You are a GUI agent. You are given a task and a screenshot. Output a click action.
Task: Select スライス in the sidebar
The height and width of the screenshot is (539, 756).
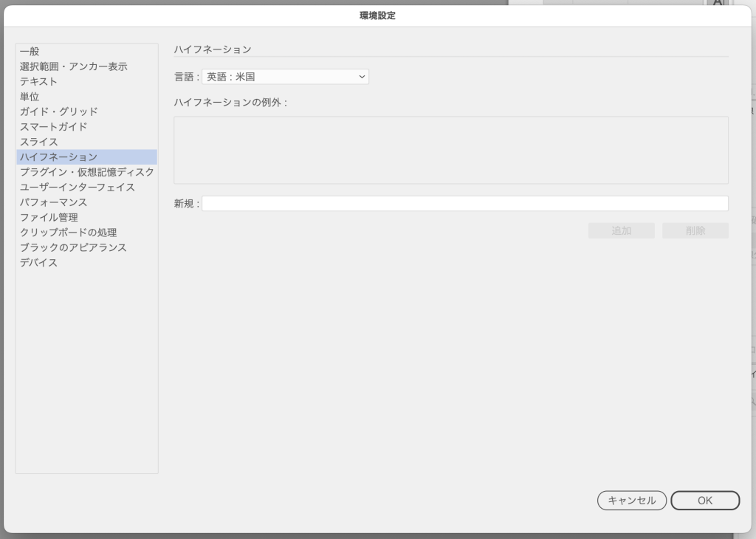click(x=38, y=142)
